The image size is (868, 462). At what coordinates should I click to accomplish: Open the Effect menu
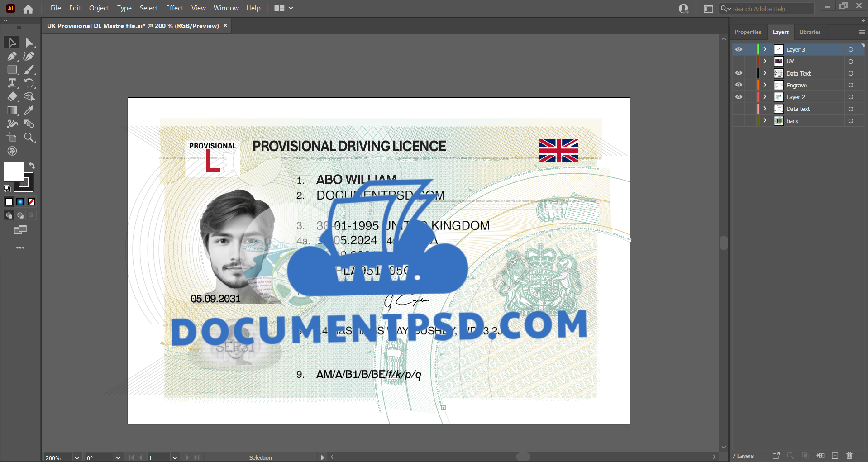175,8
